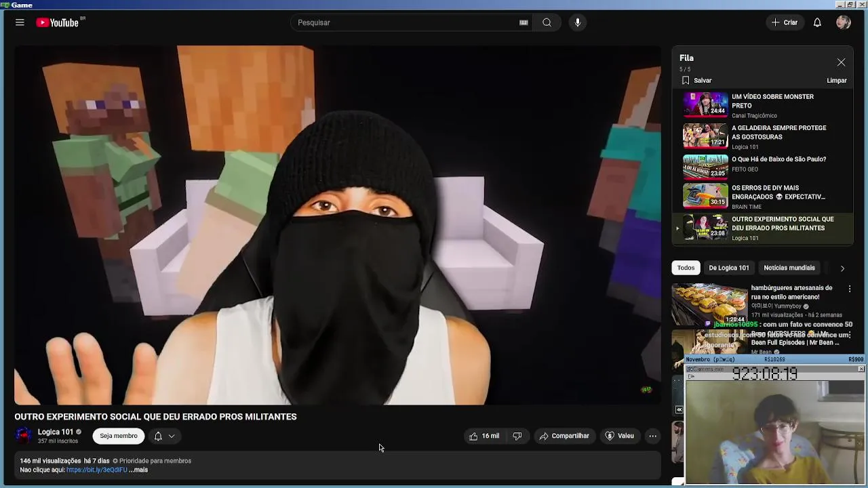Select currently playing OUTRO EXPERIMENTO SOCIAL queue item
Screen dimensions: 868x488
[x=764, y=228]
